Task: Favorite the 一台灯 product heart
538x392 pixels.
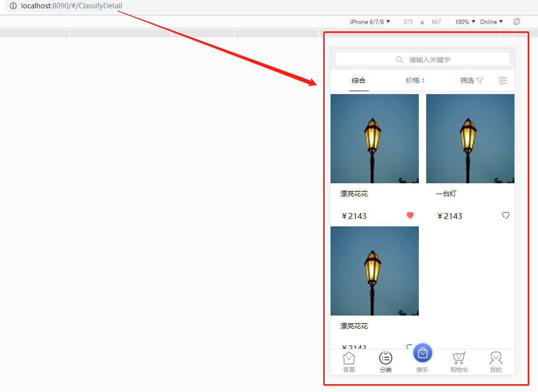Action: click(506, 216)
